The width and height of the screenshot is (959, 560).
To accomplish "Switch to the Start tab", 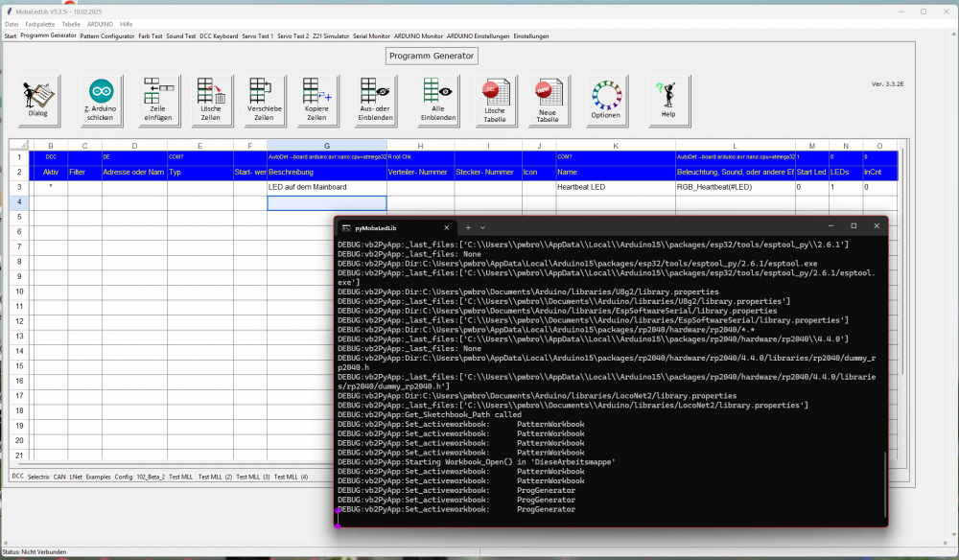I will pyautogui.click(x=11, y=36).
